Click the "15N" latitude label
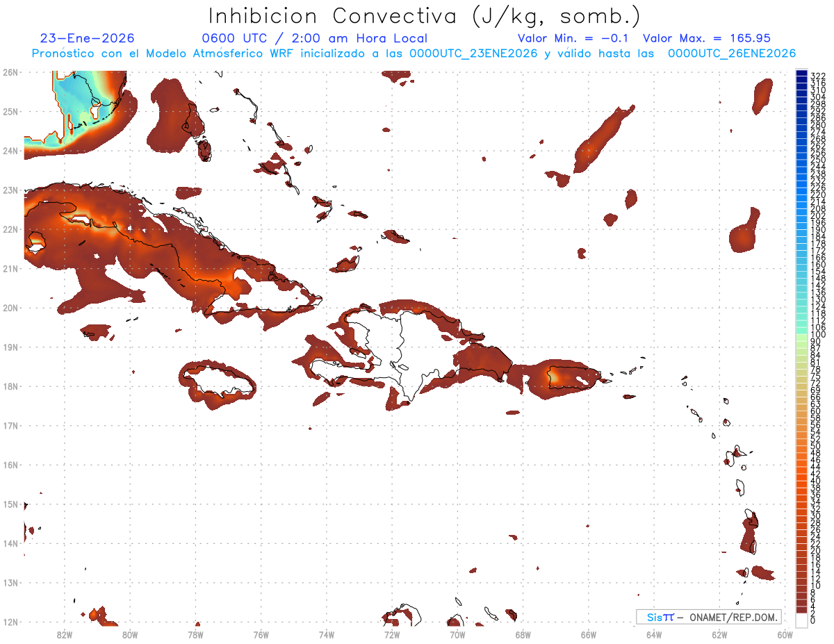Image resolution: width=834 pixels, height=644 pixels. (10, 504)
